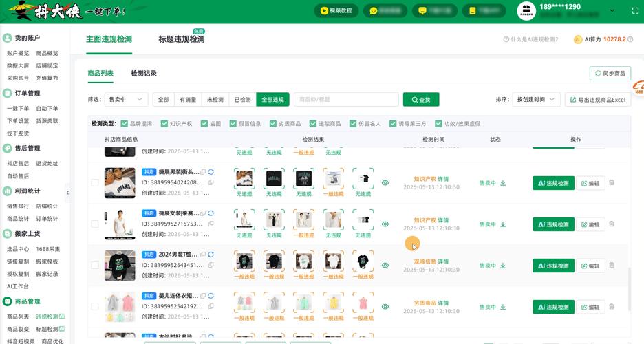Open the 商品列表 sub-tab
Screen dimensions: 644x344
100,74
